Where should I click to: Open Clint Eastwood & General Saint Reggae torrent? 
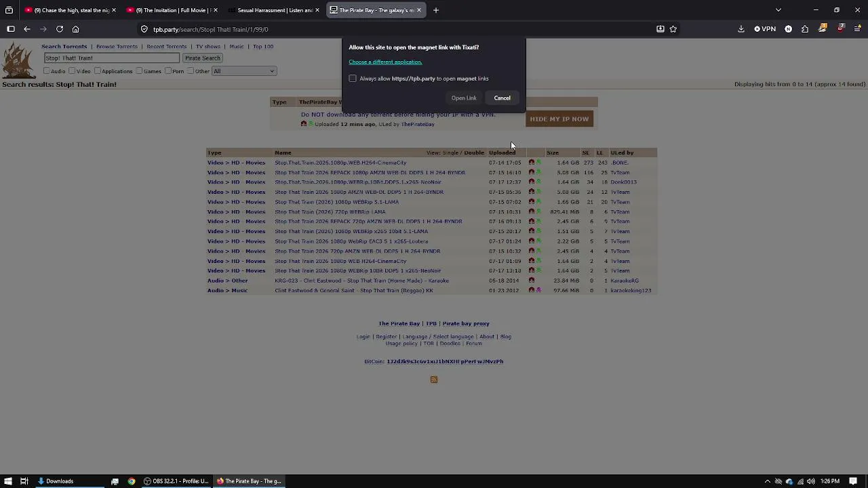(354, 291)
